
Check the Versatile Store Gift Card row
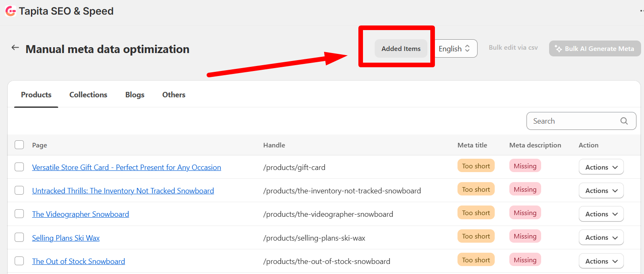[19, 167]
